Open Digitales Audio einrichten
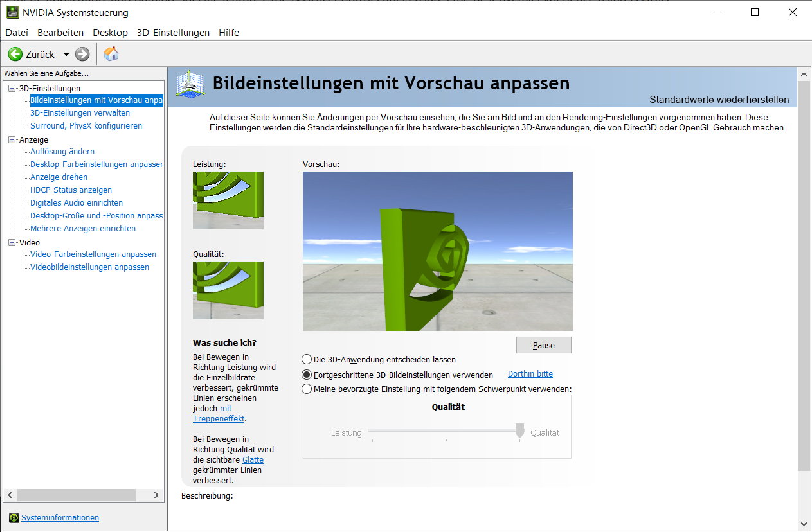Screen dimensions: 812x532 pyautogui.click(x=77, y=203)
